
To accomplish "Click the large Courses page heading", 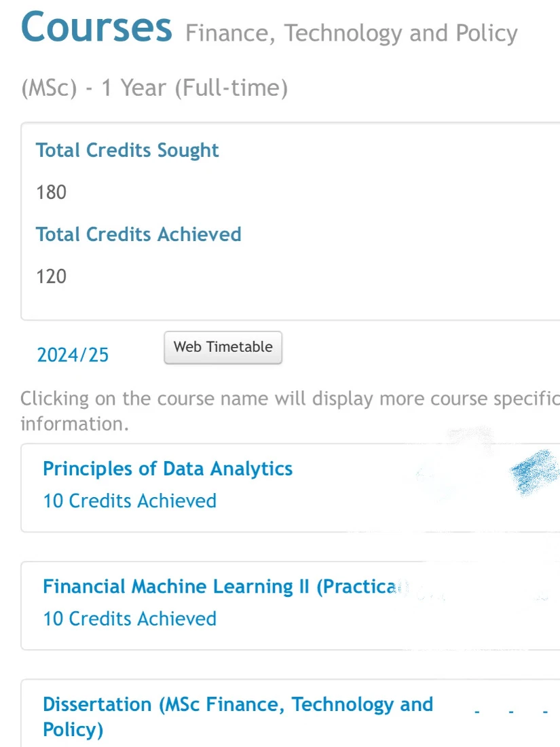I will [x=96, y=27].
